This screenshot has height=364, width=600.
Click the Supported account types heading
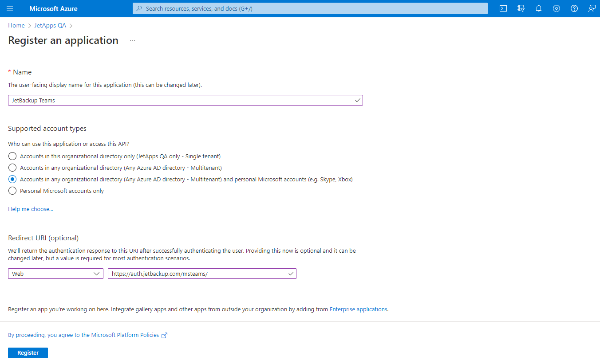[47, 129]
